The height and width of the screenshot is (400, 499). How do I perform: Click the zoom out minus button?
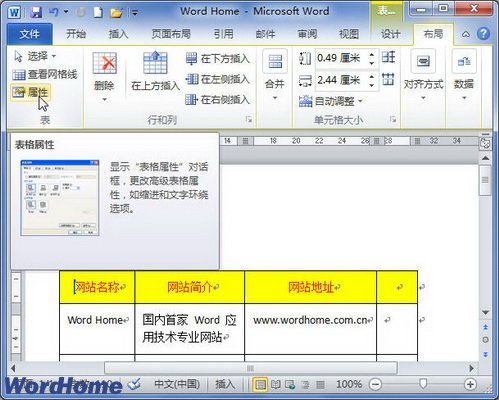click(x=375, y=385)
